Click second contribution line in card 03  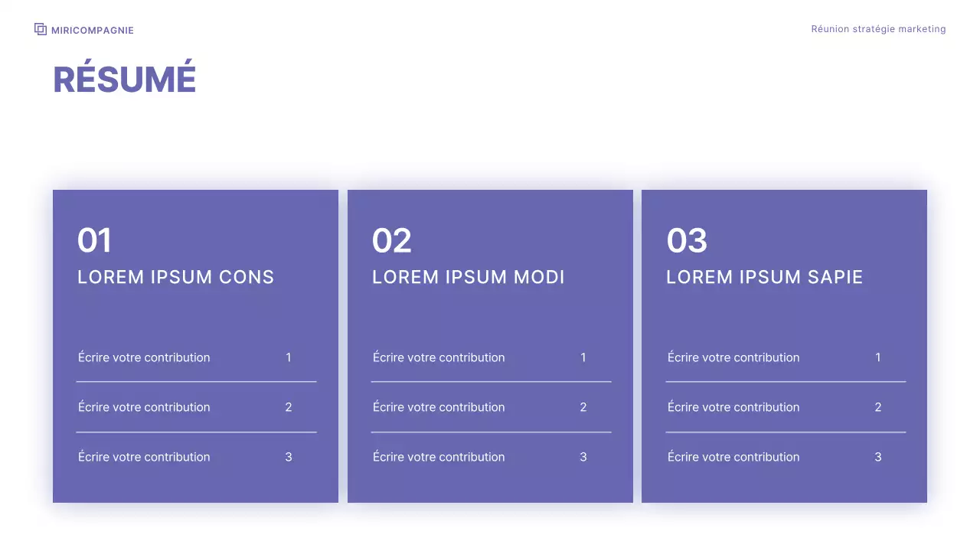pyautogui.click(x=733, y=407)
